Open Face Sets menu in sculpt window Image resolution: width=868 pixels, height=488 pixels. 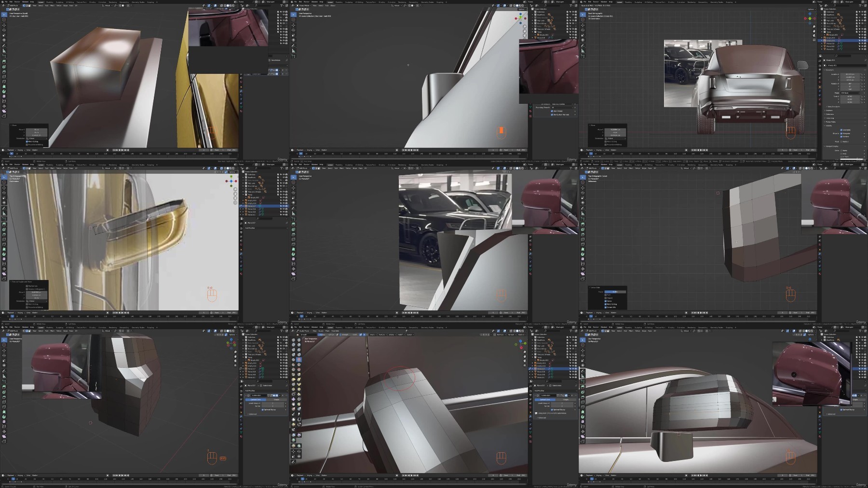point(335,331)
